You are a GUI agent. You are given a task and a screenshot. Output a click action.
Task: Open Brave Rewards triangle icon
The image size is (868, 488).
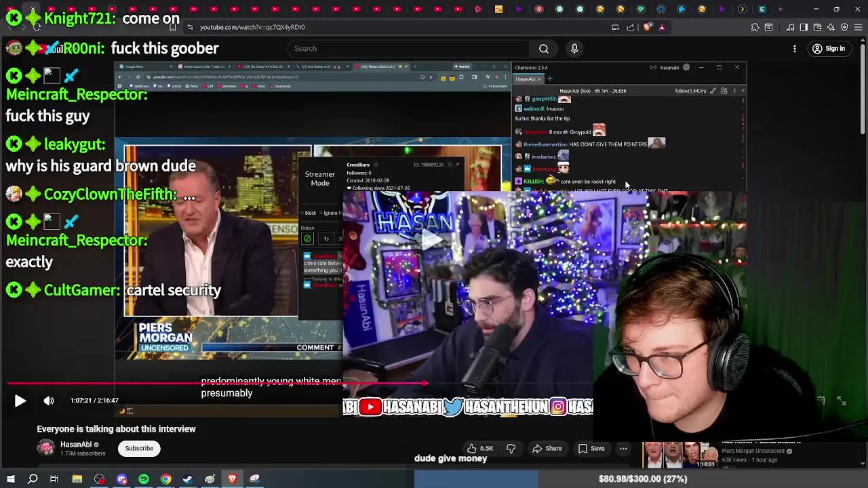[x=662, y=27]
